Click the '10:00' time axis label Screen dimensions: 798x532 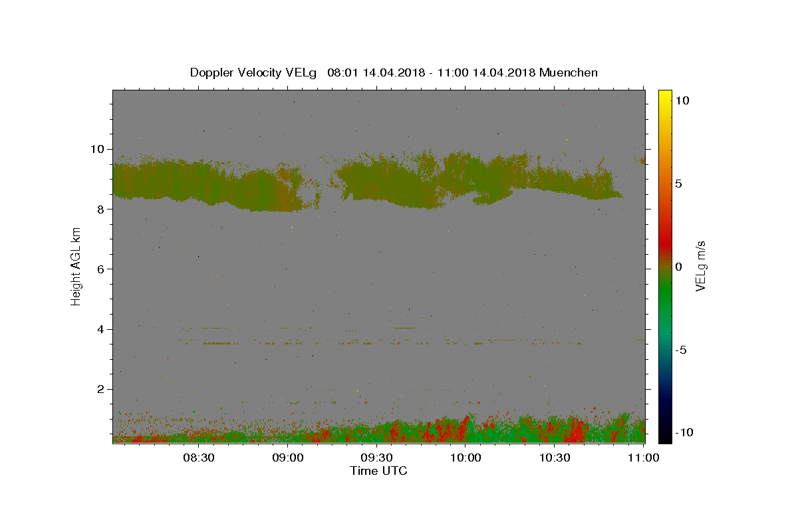click(465, 458)
